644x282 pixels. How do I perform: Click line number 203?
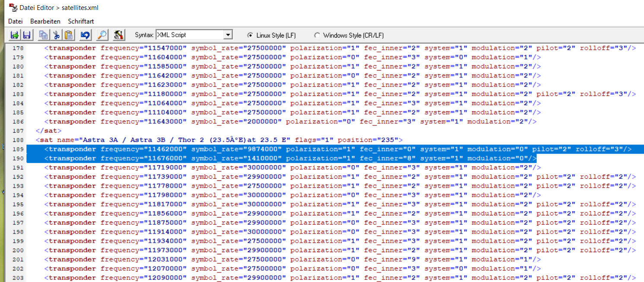[18, 277]
